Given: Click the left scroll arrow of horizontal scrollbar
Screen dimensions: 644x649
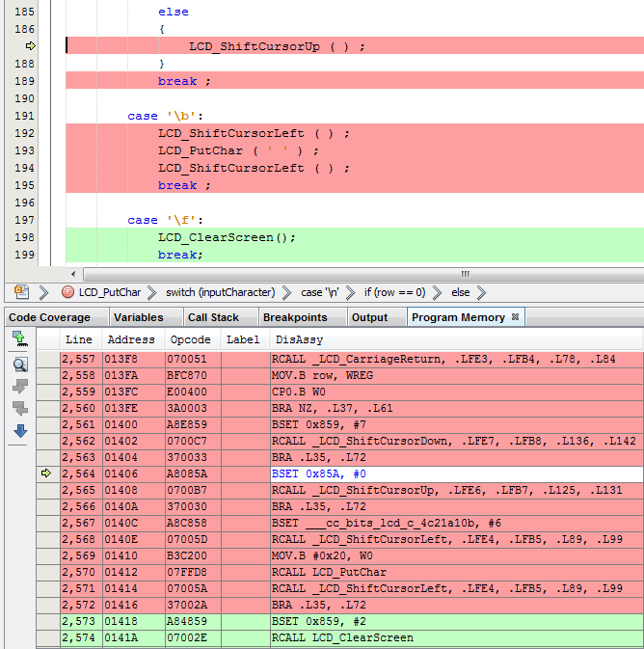Looking at the screenshot, I should coord(73,274).
